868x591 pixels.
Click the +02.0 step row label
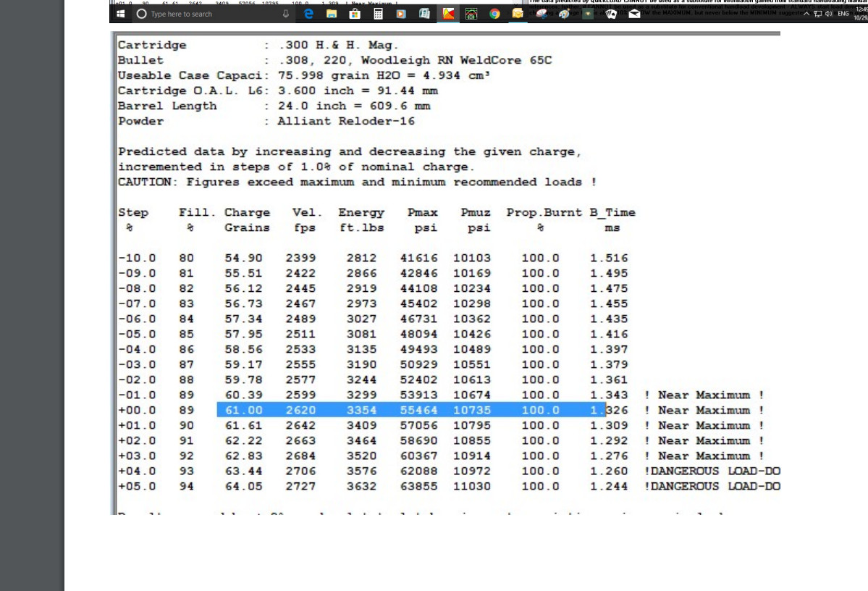pos(137,441)
